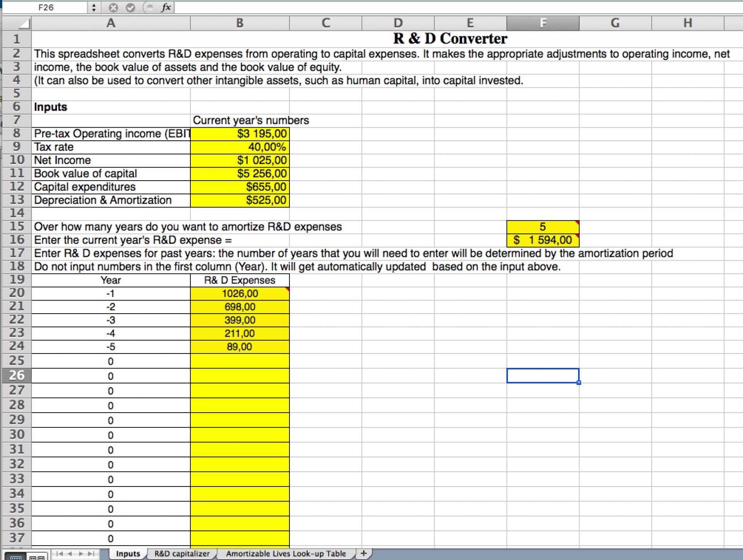Click the active cell F26

543,376
